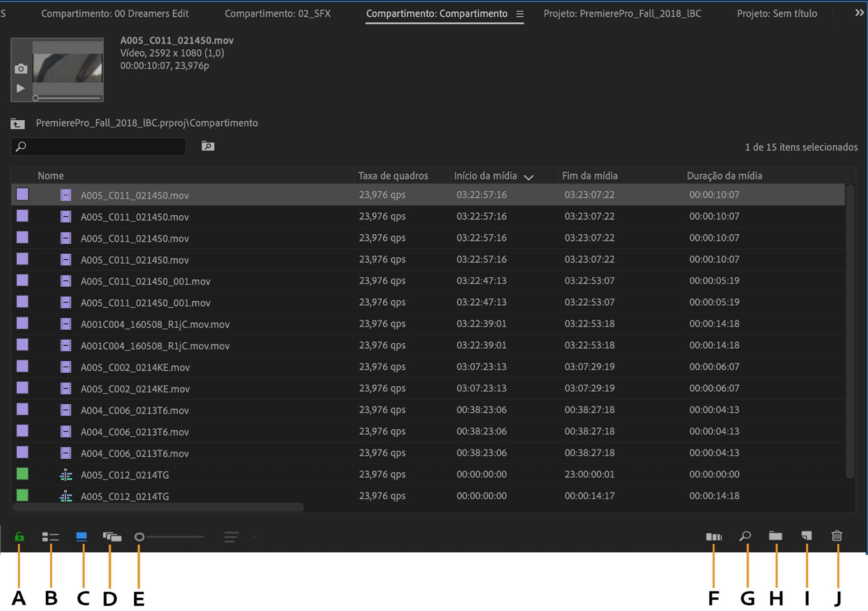
Task: Toggle the green project write lock icon
Action: pos(19,537)
